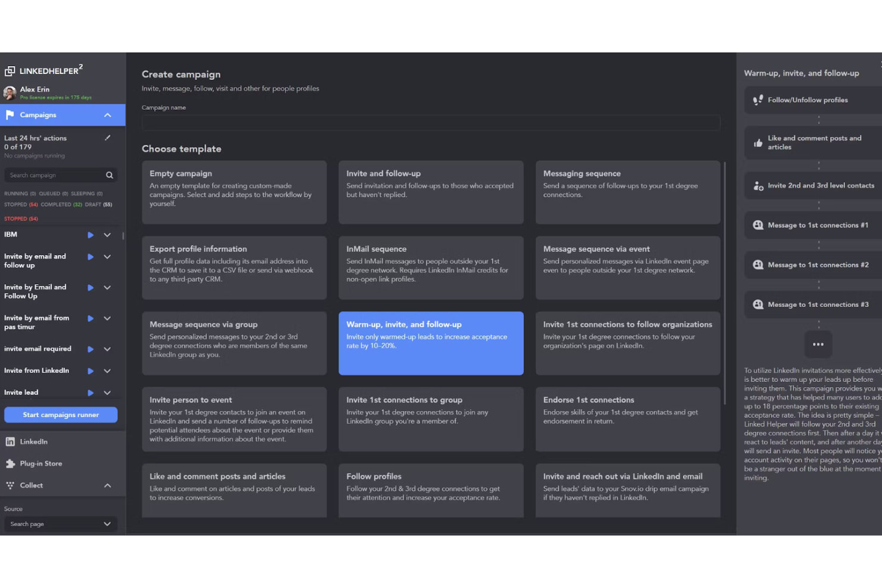This screenshot has width=882, height=588.
Task: Click the Follow/Unfollow profiles footsteps icon
Action: (x=758, y=100)
